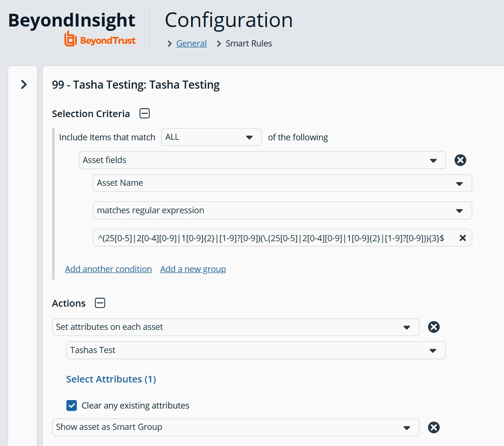Open the ALL match type dropdown
This screenshot has width=504, height=446.
coord(211,137)
